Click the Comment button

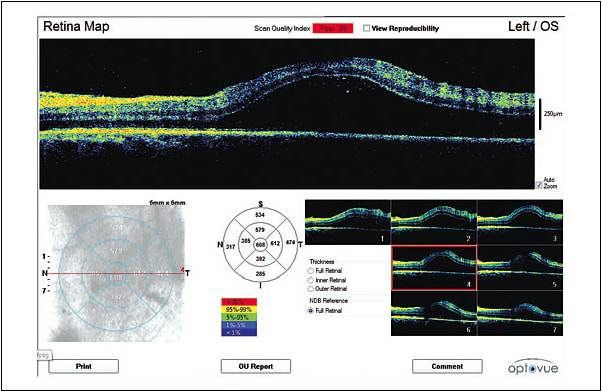pos(447,366)
